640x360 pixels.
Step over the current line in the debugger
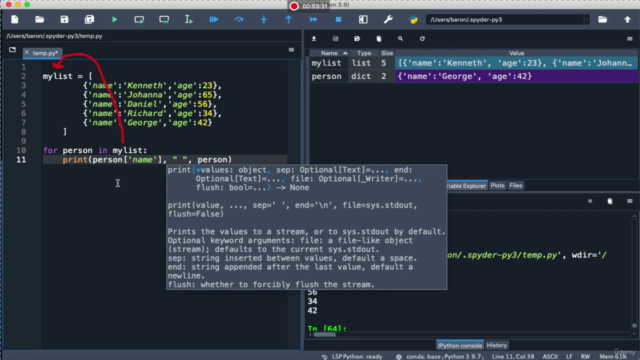(x=239, y=19)
